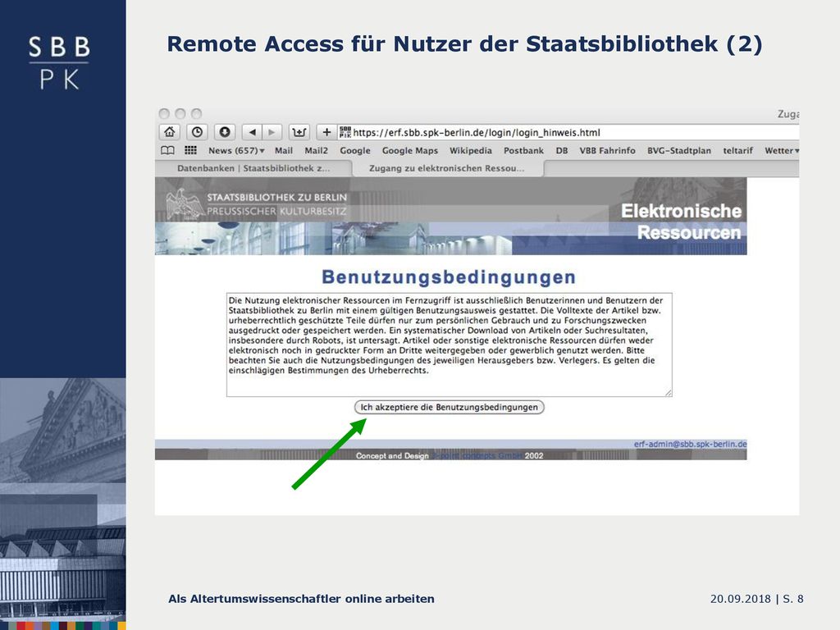Click the bookmark-add icon beside navigation arrows
The width and height of the screenshot is (840, 630).
(299, 132)
